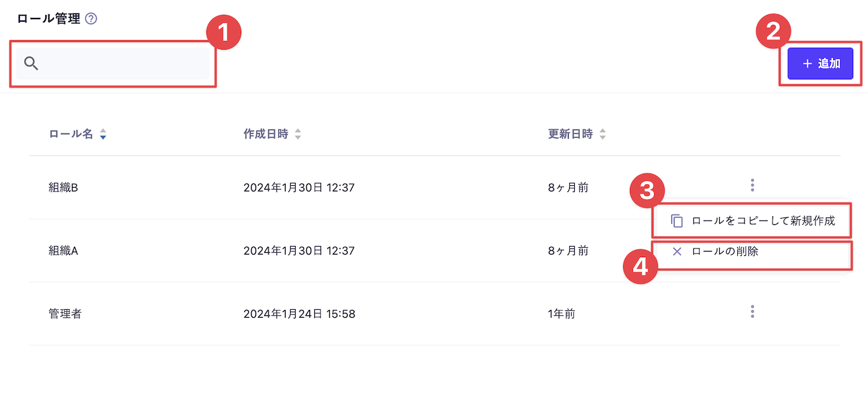
Task: Toggle sorting on the 作成日時 column
Action: click(x=298, y=133)
